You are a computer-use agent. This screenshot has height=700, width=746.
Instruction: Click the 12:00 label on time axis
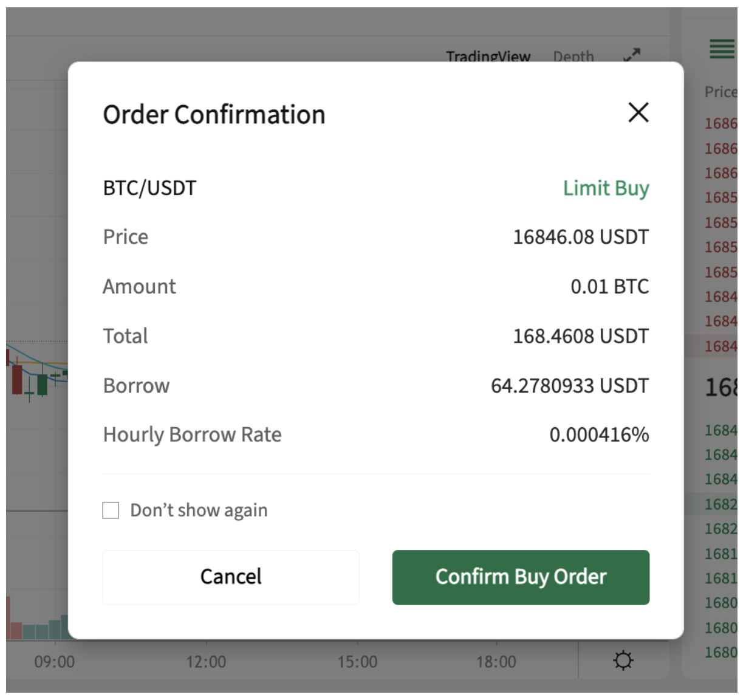206,662
